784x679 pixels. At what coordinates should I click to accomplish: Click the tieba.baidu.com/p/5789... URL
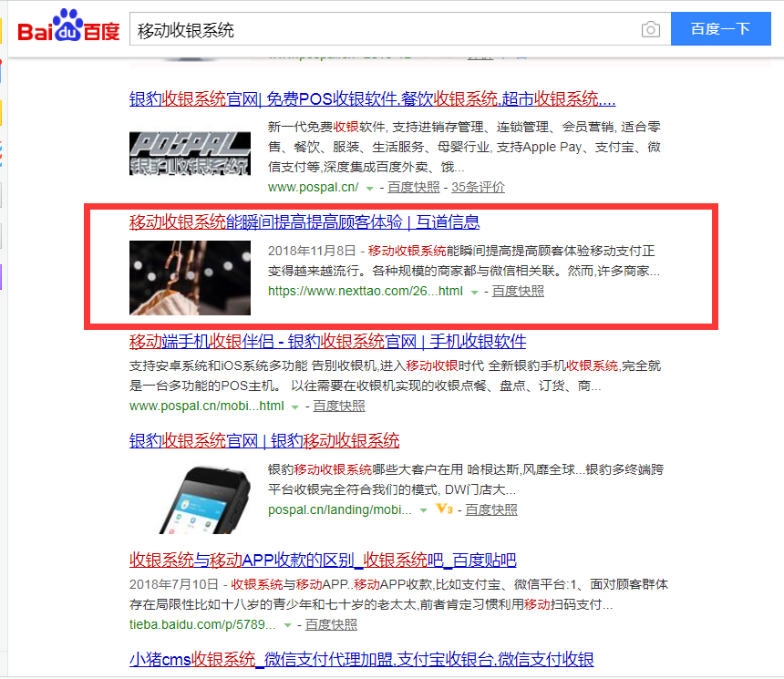[x=202, y=625]
